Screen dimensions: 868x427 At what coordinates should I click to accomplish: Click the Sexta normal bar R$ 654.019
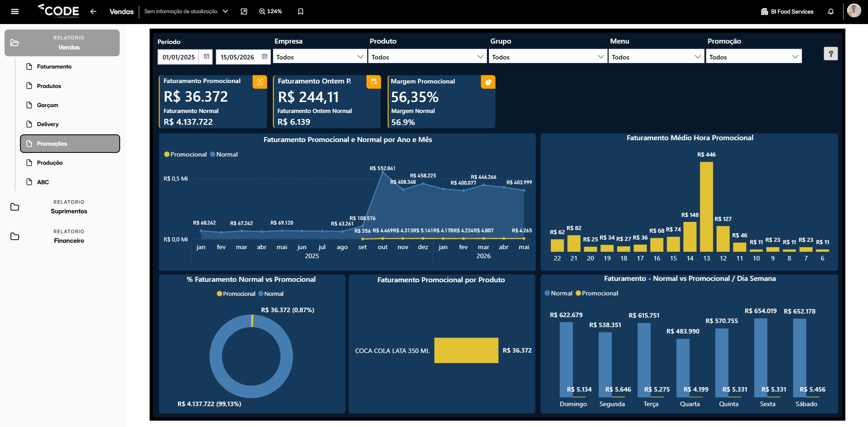coord(761,358)
